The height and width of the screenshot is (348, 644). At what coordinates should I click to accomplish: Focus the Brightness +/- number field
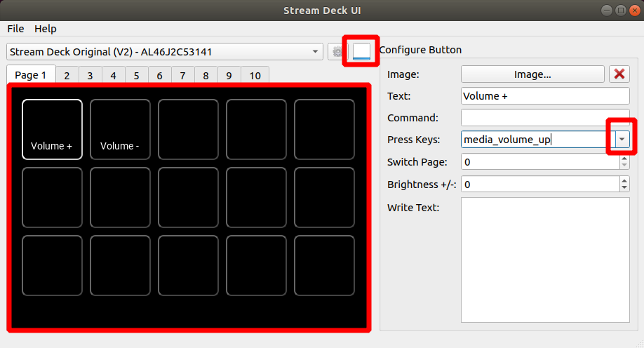pyautogui.click(x=540, y=184)
